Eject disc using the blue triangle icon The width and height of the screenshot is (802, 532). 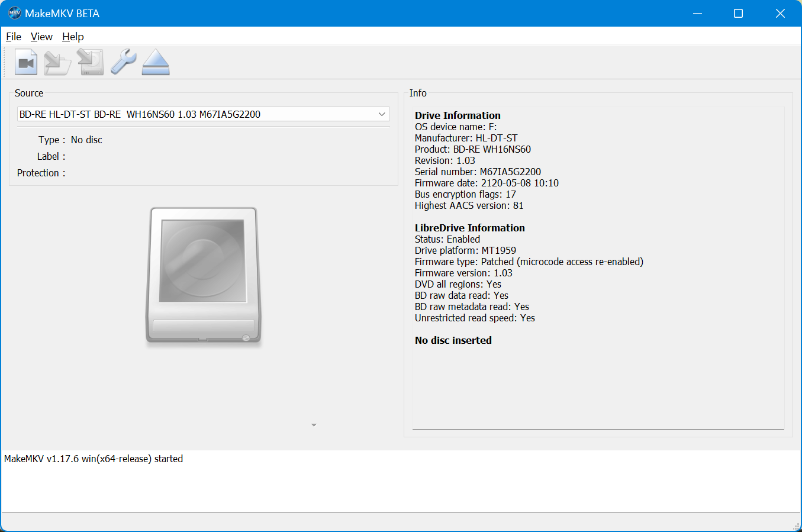click(156, 62)
